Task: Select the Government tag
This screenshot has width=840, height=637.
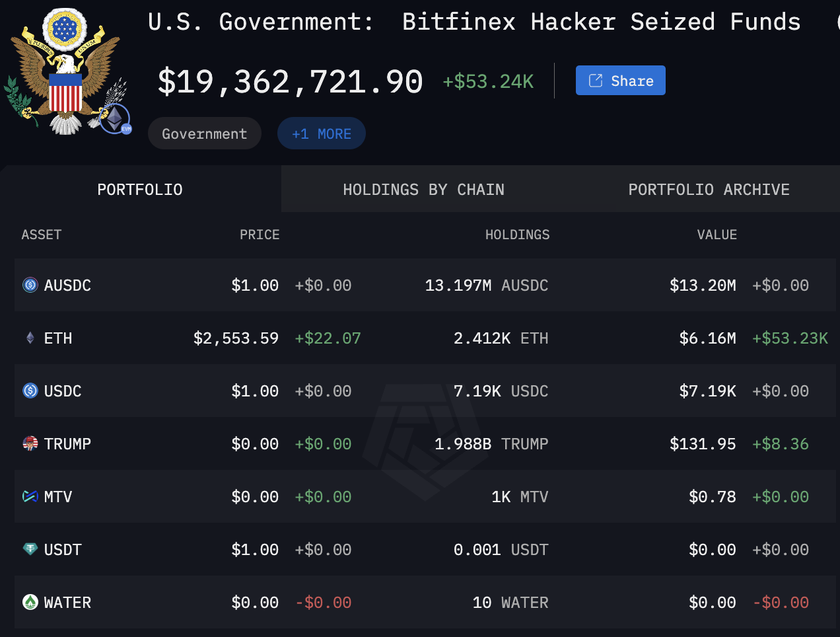Action: coord(204,133)
